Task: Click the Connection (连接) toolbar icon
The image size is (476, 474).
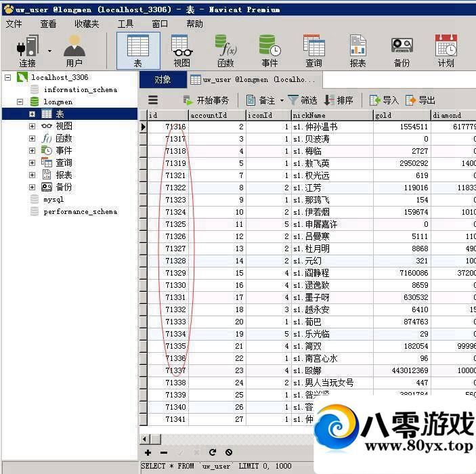Action: tap(27, 51)
